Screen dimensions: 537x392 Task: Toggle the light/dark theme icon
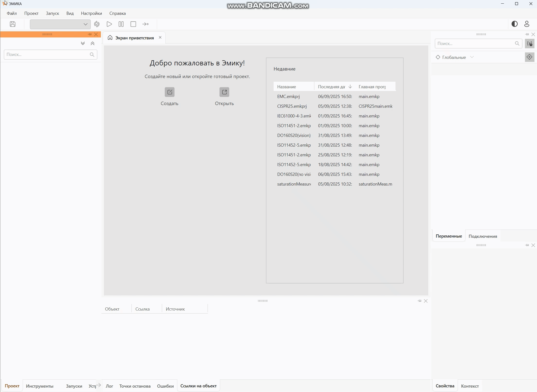515,24
